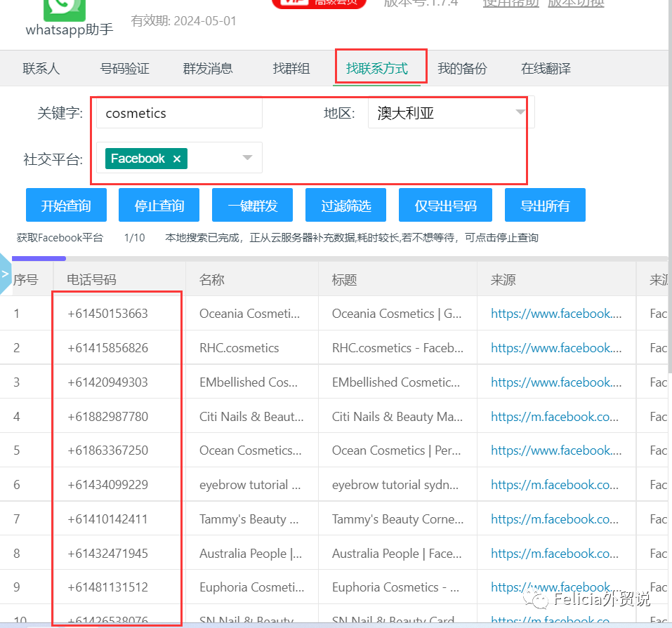
Task: Click the 停止查询 button
Action: click(159, 205)
